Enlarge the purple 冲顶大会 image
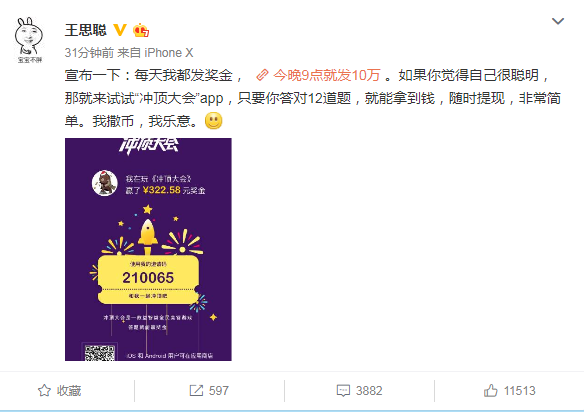This screenshot has width=584, height=412. pos(148,249)
